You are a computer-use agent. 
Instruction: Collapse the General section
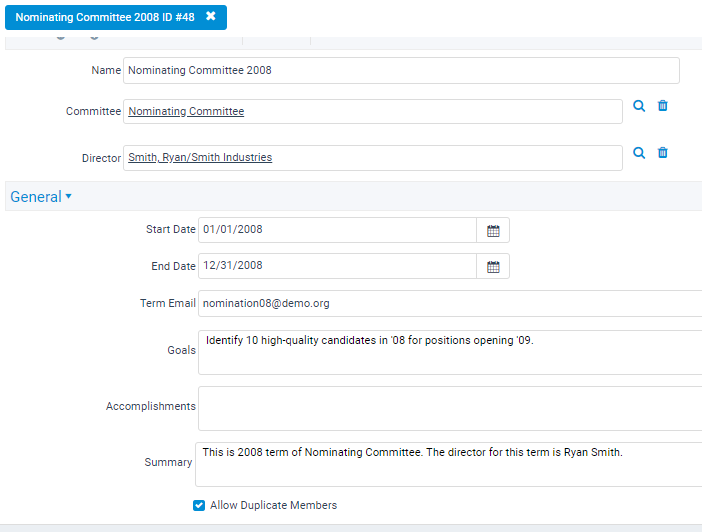[x=41, y=197]
